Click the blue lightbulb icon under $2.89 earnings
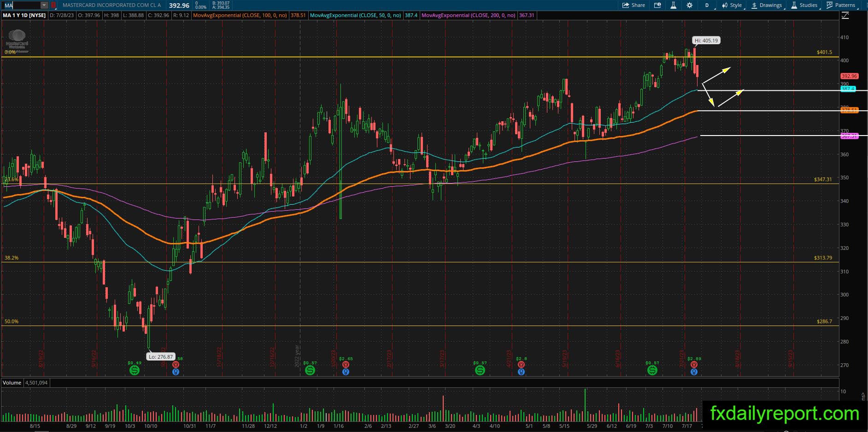The image size is (868, 432). pos(694,372)
